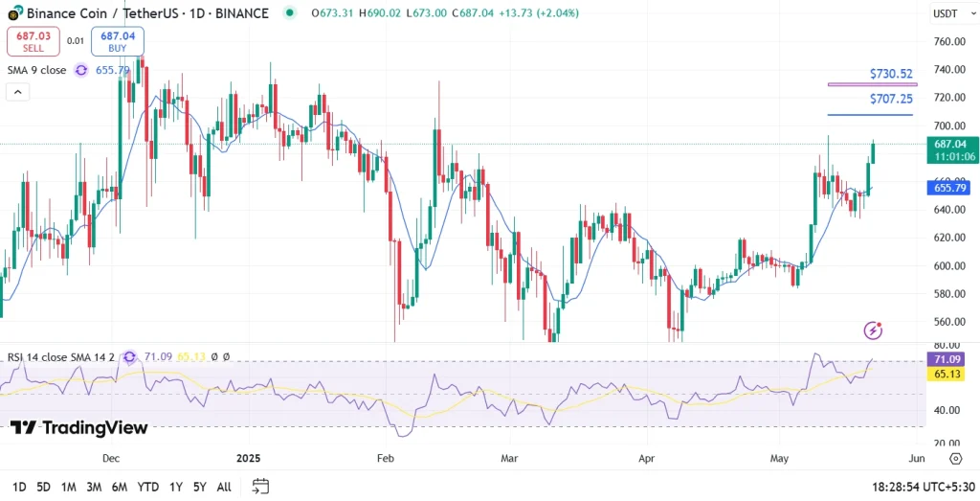Click the purple lightning flash icon
Screen dimensions: 980x501
coord(873,330)
